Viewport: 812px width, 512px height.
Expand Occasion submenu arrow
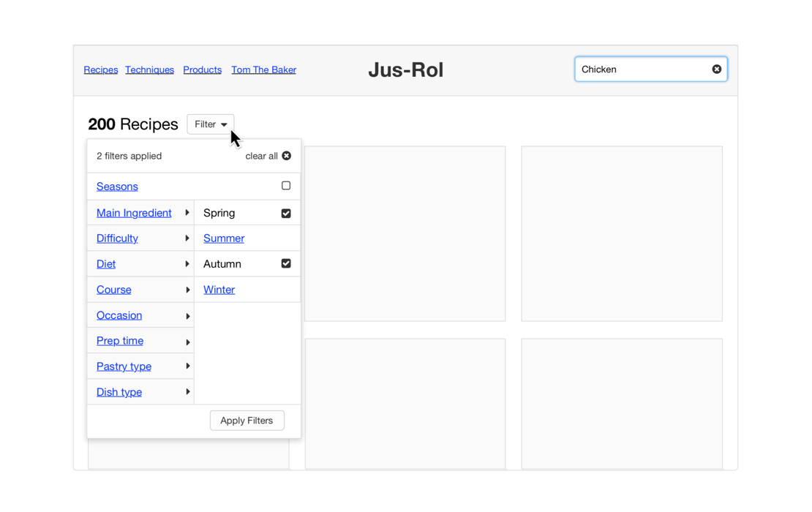[x=187, y=316]
